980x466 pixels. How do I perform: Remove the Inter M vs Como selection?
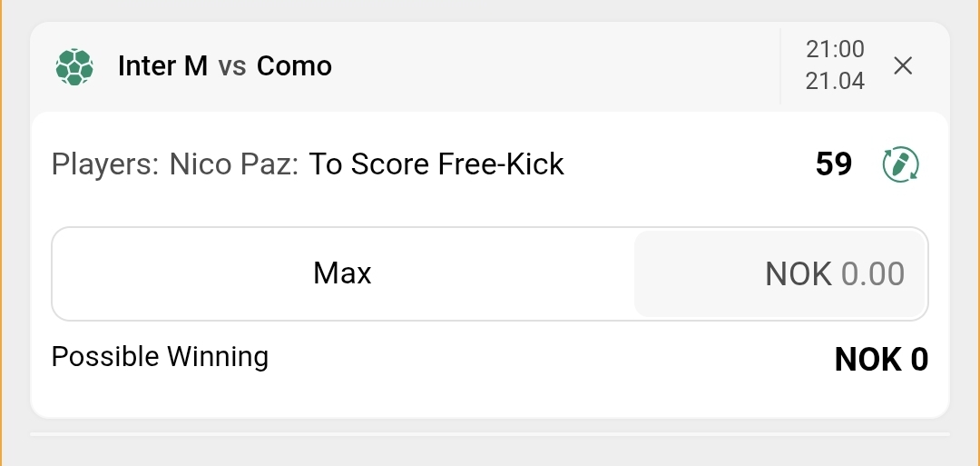tap(903, 65)
